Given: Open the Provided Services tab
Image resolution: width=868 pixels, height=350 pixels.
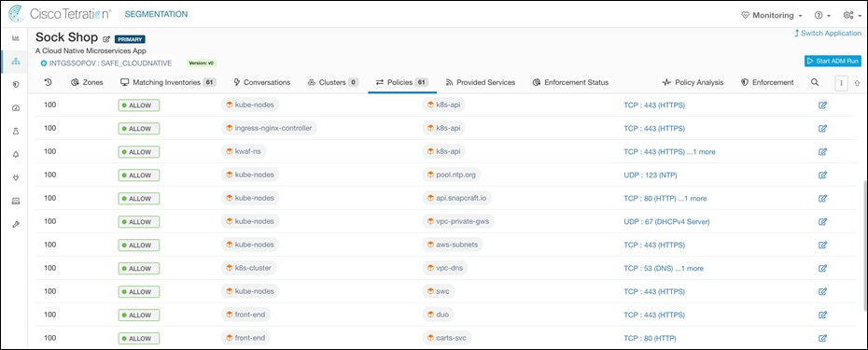Looking at the screenshot, I should (481, 82).
